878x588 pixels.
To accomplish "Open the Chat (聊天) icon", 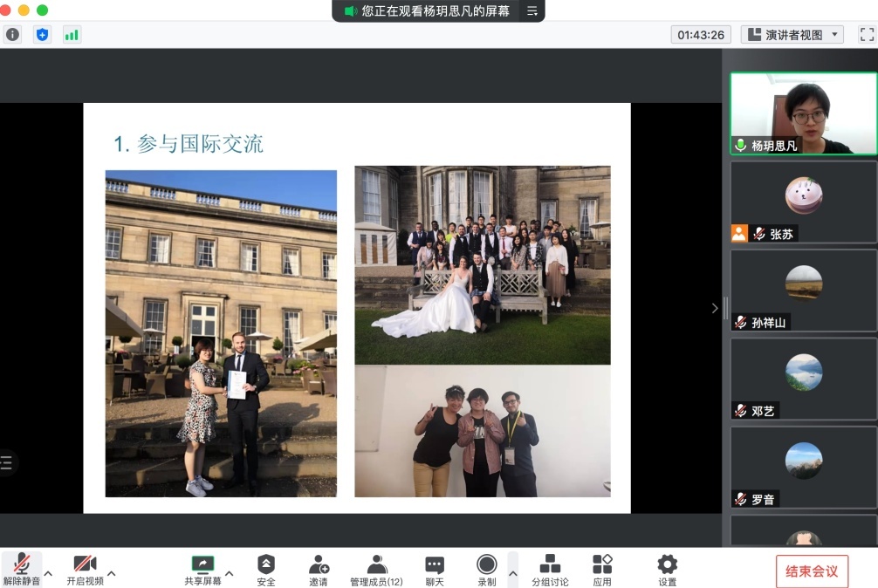I will click(434, 569).
